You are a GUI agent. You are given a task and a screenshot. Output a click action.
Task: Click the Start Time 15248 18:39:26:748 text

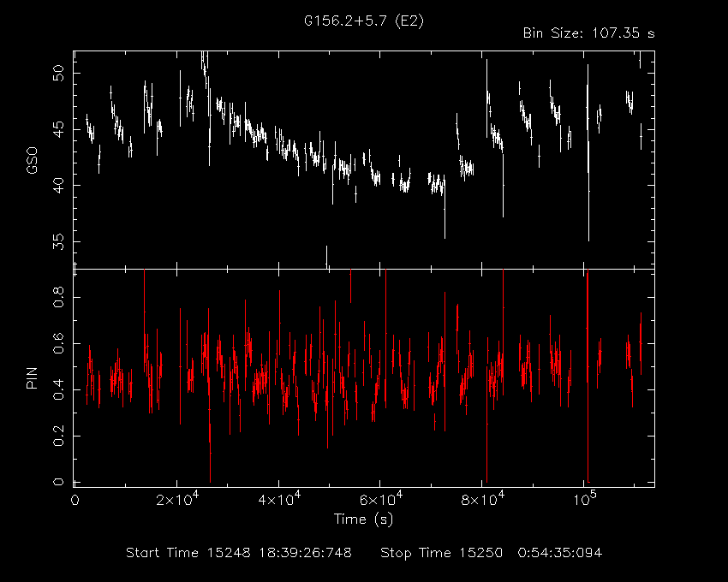click(239, 553)
